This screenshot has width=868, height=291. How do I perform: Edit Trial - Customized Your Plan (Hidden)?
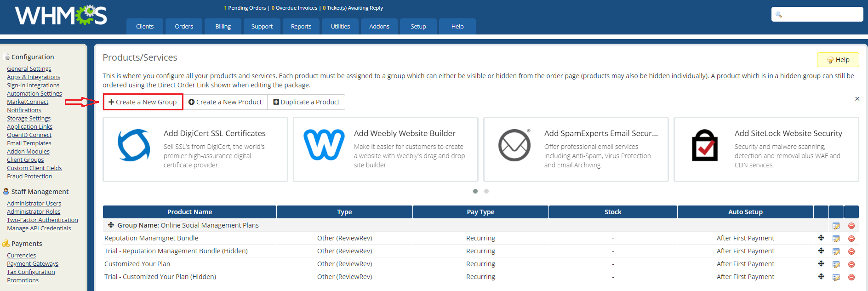(x=836, y=277)
